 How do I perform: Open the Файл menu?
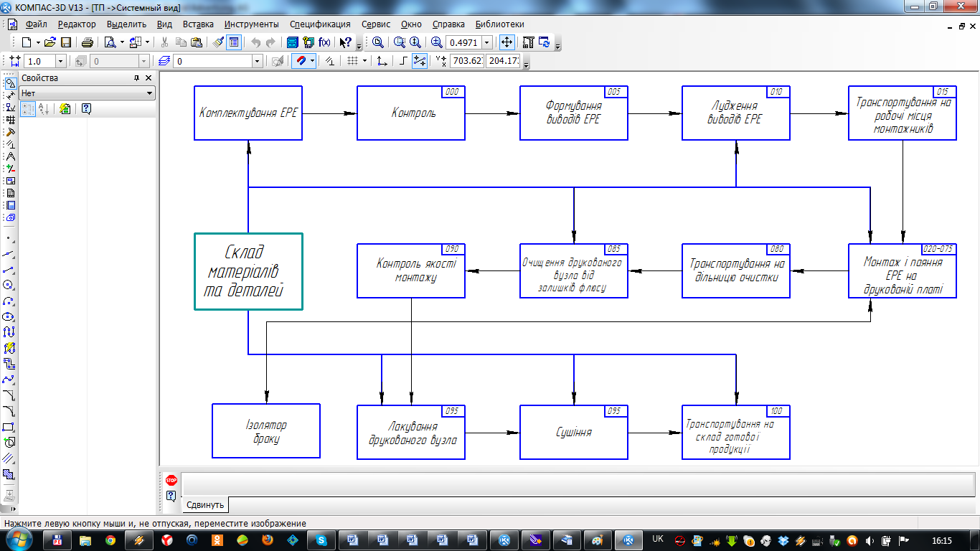pos(36,24)
